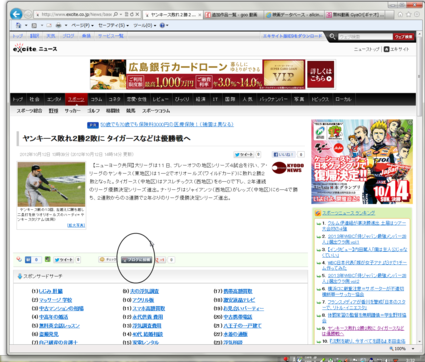This screenshot has width=425, height=362.
Task: Open ranking item 9 ヤンキース敗れ2勝2敗に
Action: click(363, 331)
